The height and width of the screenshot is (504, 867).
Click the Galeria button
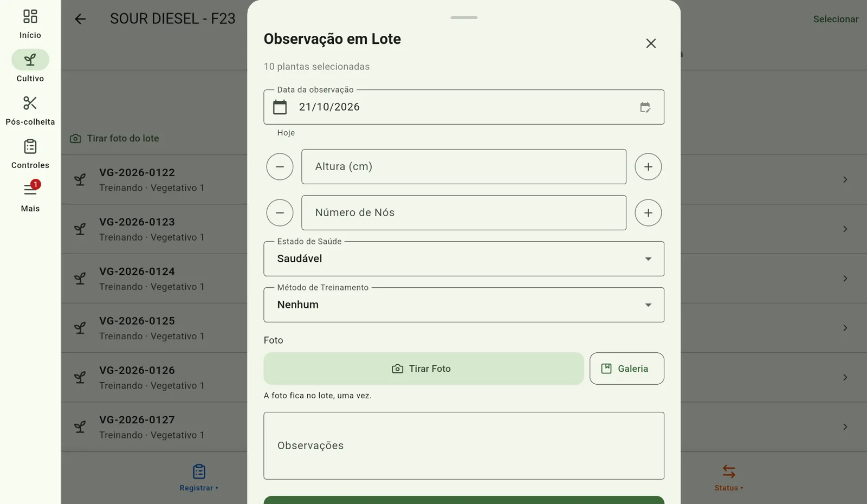point(627,369)
